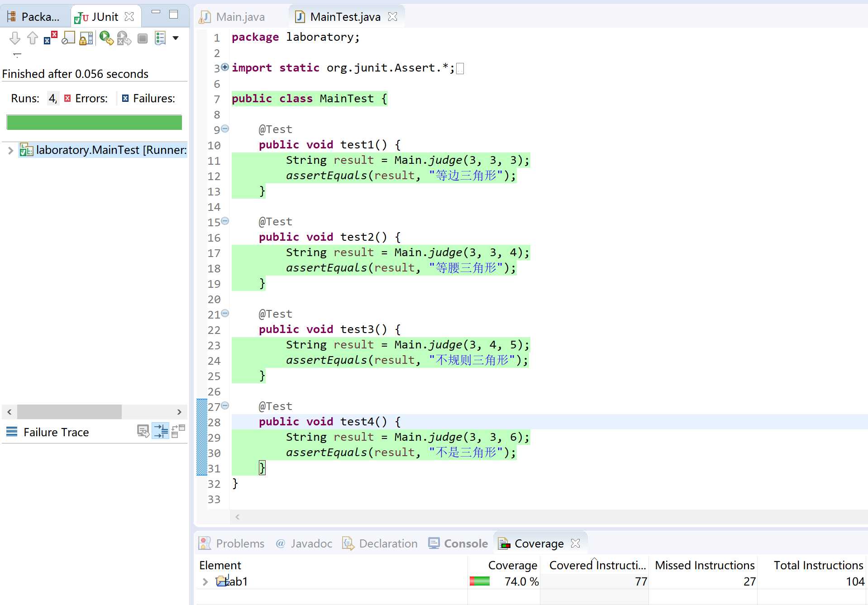Click the "不规则三角形" string literal
This screenshot has width=868, height=605.
[472, 360]
